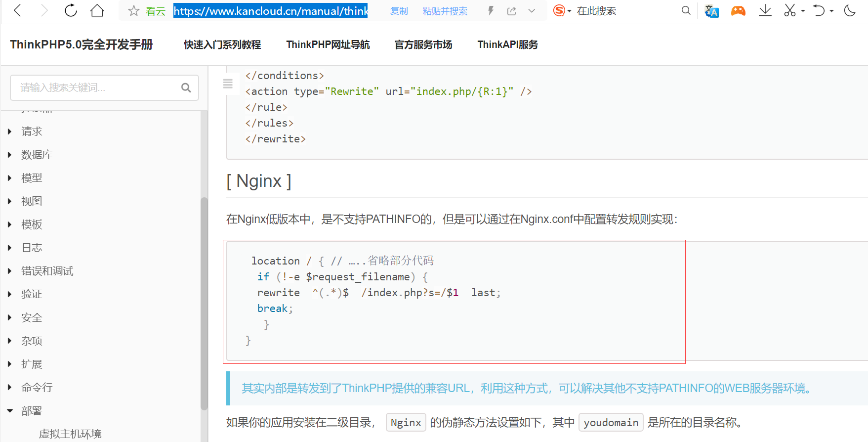Expand the 错误和调试 tree arrow
Viewport: 868px width, 442px height.
9,271
